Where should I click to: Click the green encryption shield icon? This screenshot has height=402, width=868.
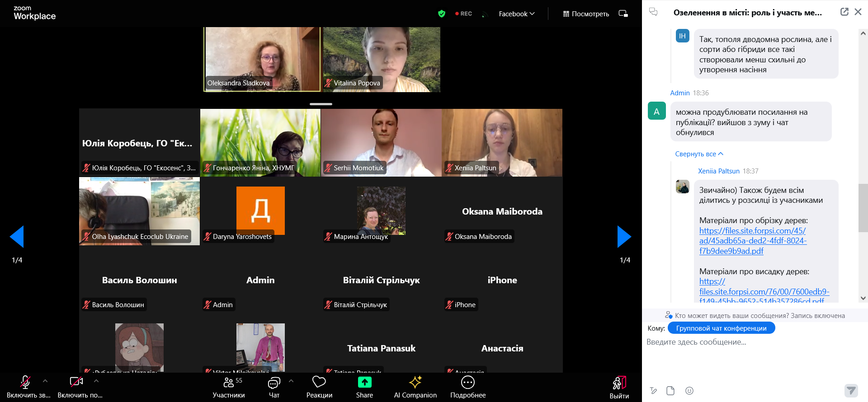tap(442, 14)
